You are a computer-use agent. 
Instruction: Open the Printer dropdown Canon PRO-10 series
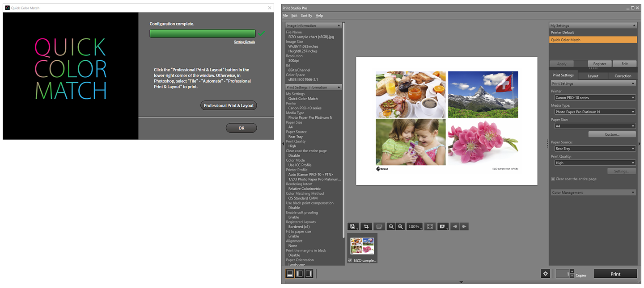(x=595, y=97)
